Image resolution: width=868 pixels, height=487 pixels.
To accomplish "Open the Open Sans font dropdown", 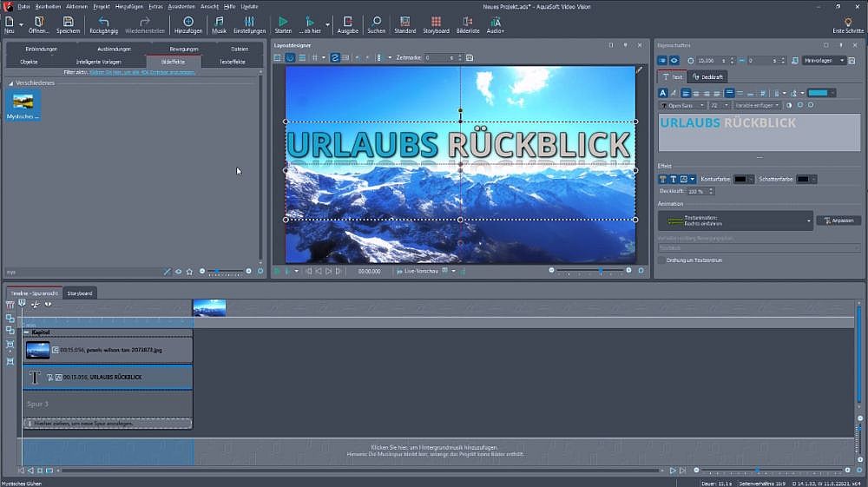I will coord(681,105).
